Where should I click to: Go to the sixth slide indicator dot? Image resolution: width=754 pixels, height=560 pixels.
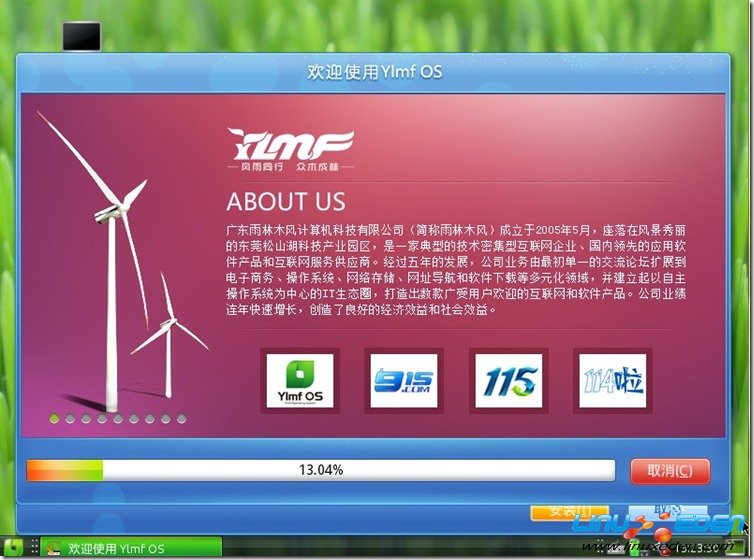pos(134,419)
